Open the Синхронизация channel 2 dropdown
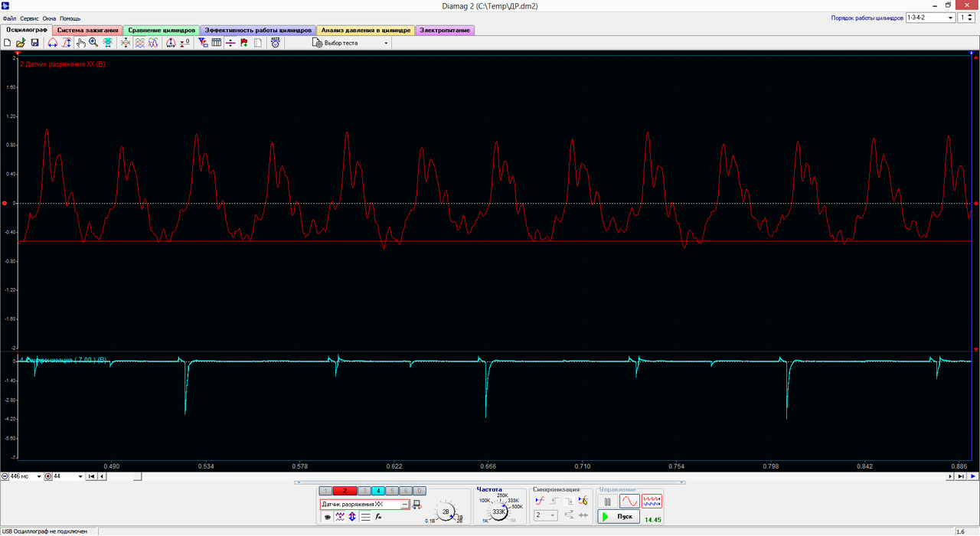The image size is (980, 536). pos(546,515)
